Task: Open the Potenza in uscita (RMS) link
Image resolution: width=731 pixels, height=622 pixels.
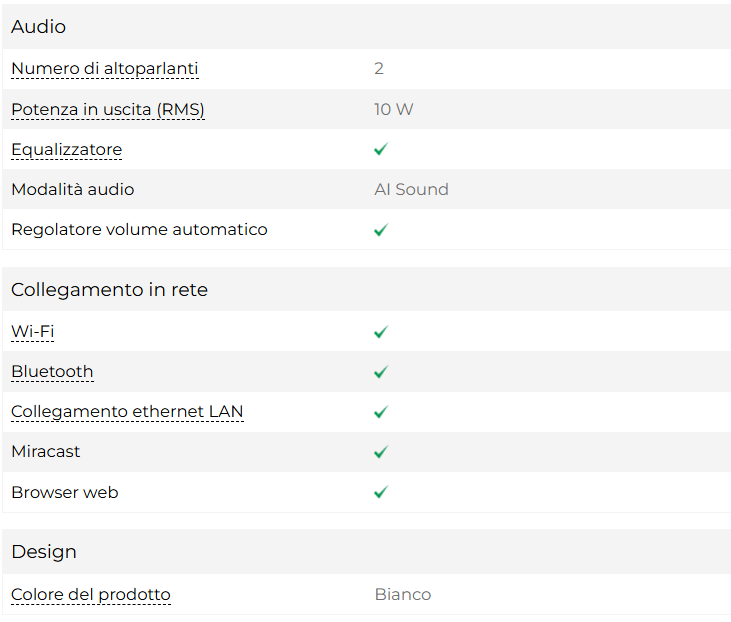Action: (x=108, y=109)
